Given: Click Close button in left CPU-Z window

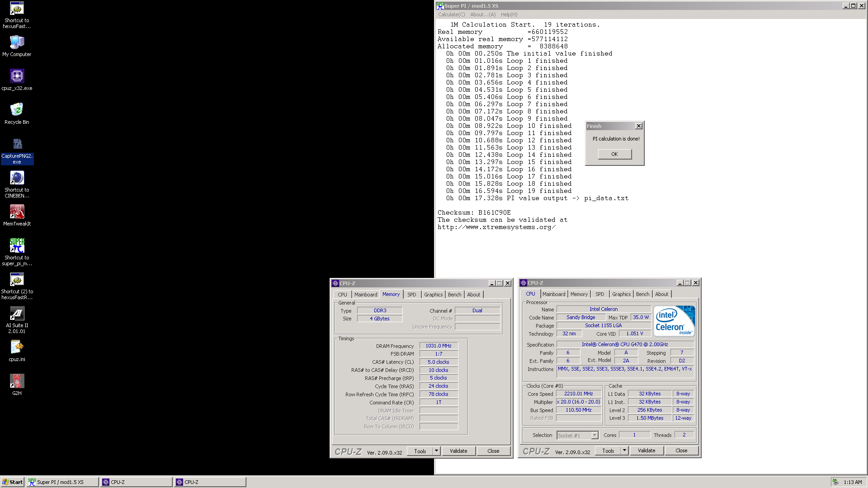Looking at the screenshot, I should click(x=493, y=451).
